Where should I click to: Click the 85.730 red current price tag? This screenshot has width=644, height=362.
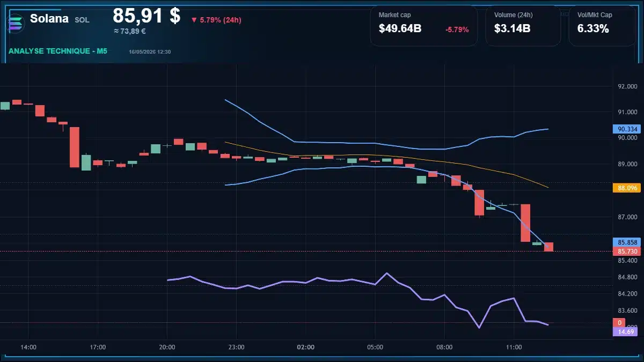[627, 251]
